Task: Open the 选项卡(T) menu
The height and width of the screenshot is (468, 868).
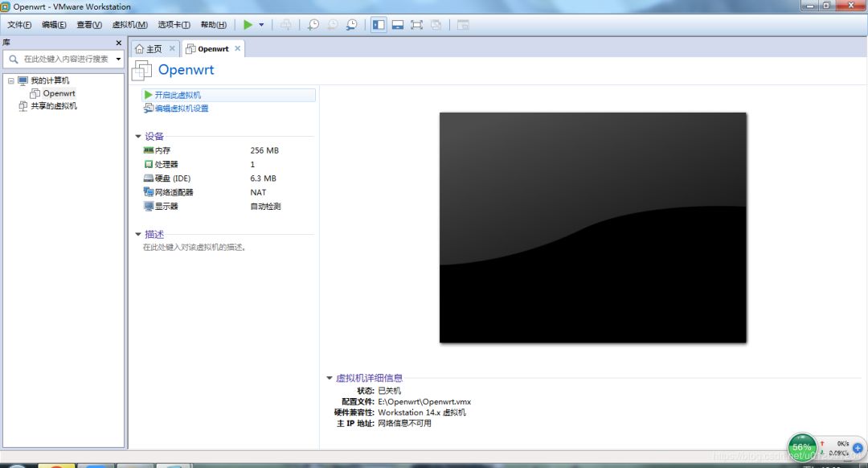Action: (x=174, y=24)
